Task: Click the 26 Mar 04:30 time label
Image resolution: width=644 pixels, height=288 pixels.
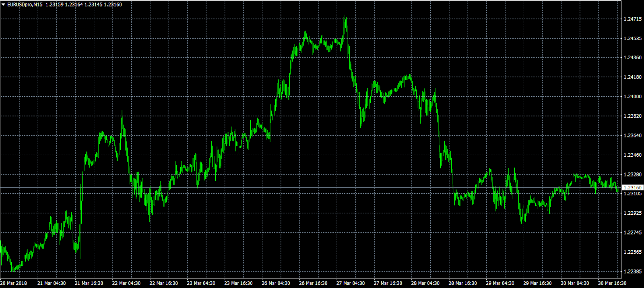Action: (276, 283)
